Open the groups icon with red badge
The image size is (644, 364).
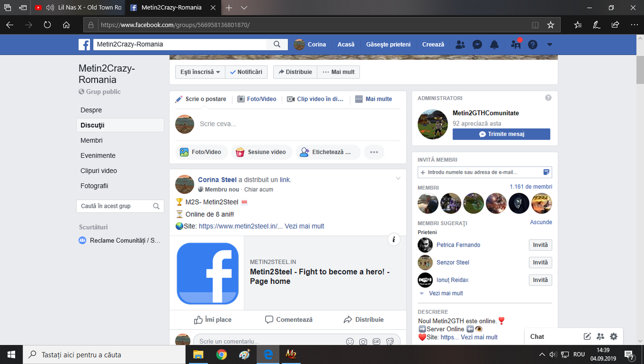pos(516,44)
